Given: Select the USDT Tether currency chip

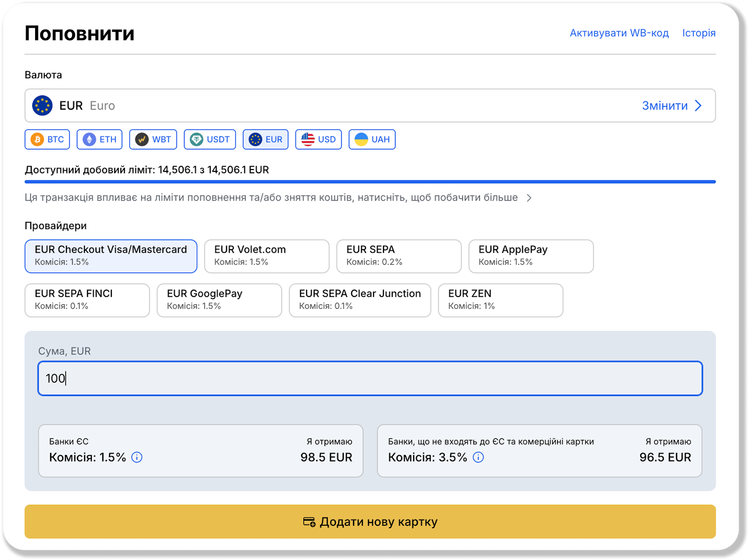Looking at the screenshot, I should pyautogui.click(x=210, y=140).
